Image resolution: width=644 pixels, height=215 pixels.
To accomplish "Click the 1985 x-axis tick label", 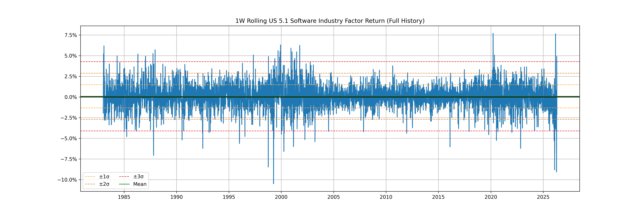I will pos(124,197).
